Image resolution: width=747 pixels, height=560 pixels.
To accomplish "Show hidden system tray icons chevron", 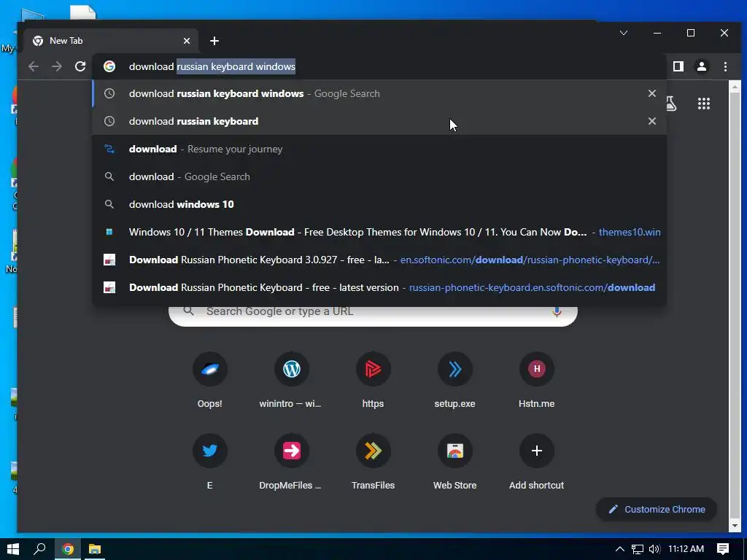I will tap(619, 549).
